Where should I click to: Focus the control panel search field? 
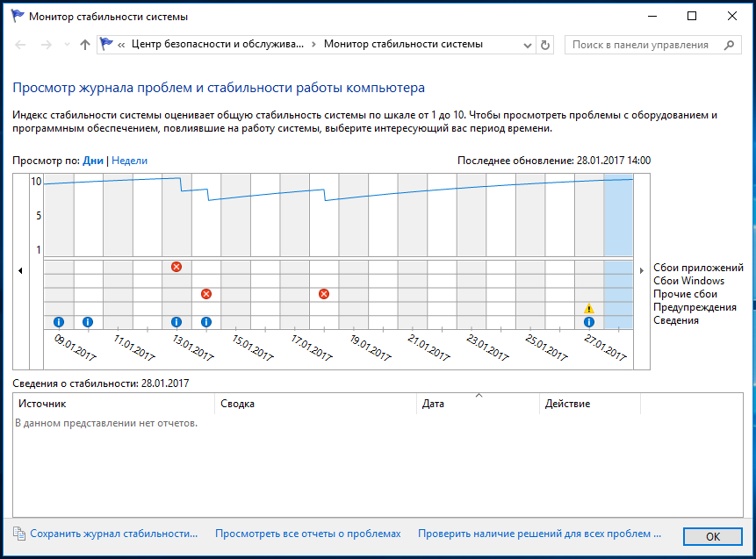pos(645,45)
